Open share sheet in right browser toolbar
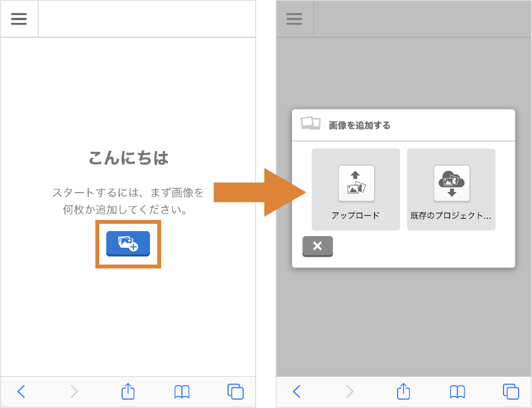The width and height of the screenshot is (532, 408). click(x=403, y=391)
